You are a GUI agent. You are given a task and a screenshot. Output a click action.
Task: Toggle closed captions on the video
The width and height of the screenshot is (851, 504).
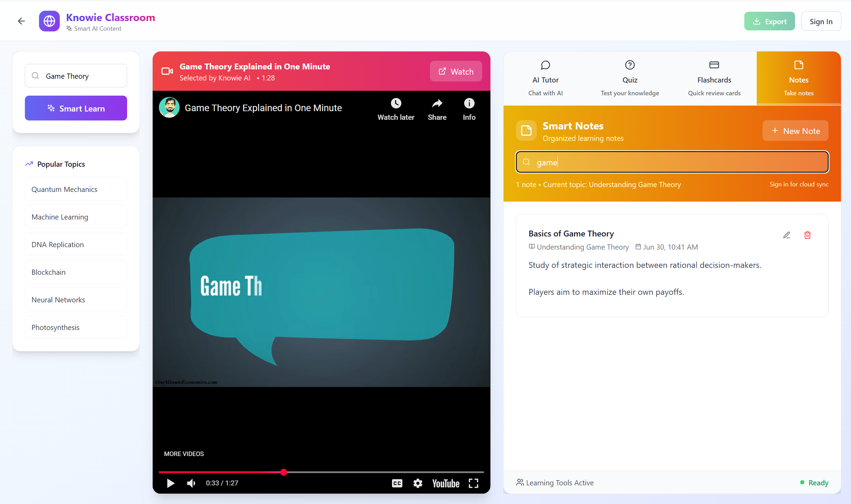(x=397, y=483)
